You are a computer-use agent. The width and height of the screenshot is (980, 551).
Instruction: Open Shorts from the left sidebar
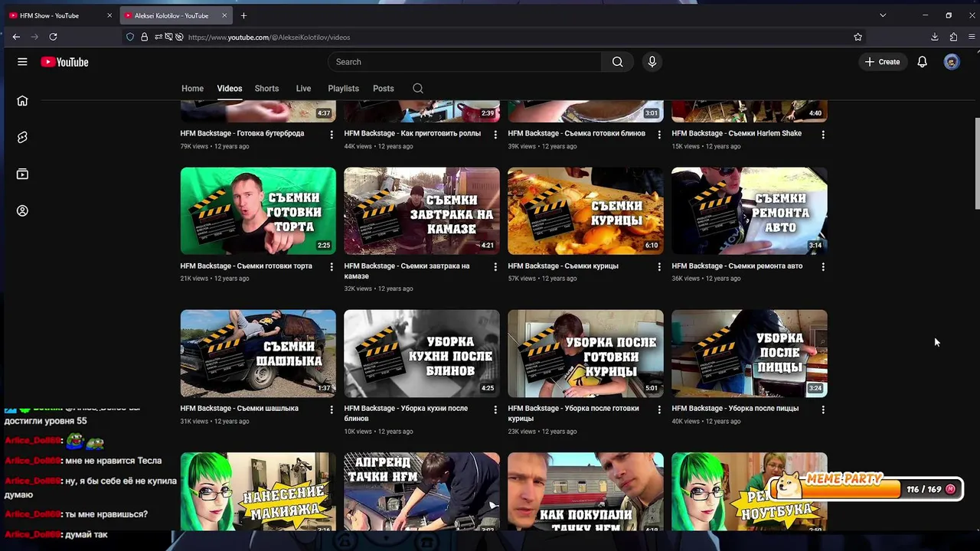[22, 137]
